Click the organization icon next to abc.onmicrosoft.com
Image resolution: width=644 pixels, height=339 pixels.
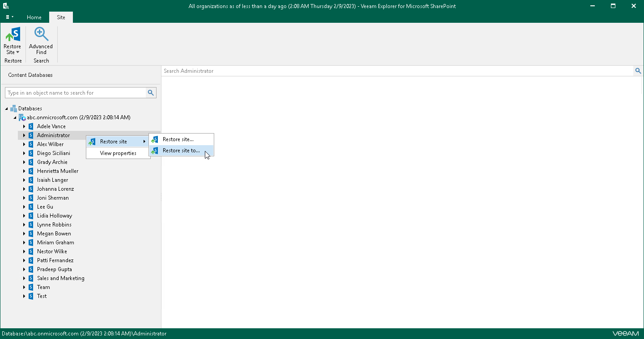(22, 117)
